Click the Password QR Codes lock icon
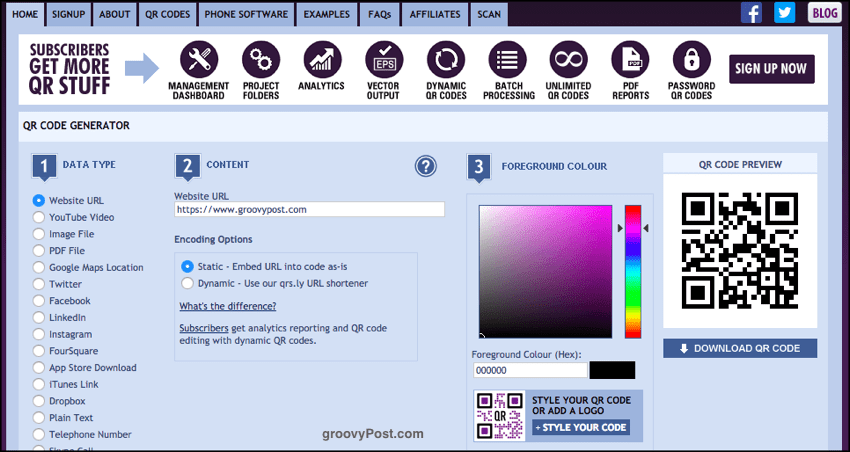This screenshot has width=850, height=452. [692, 60]
